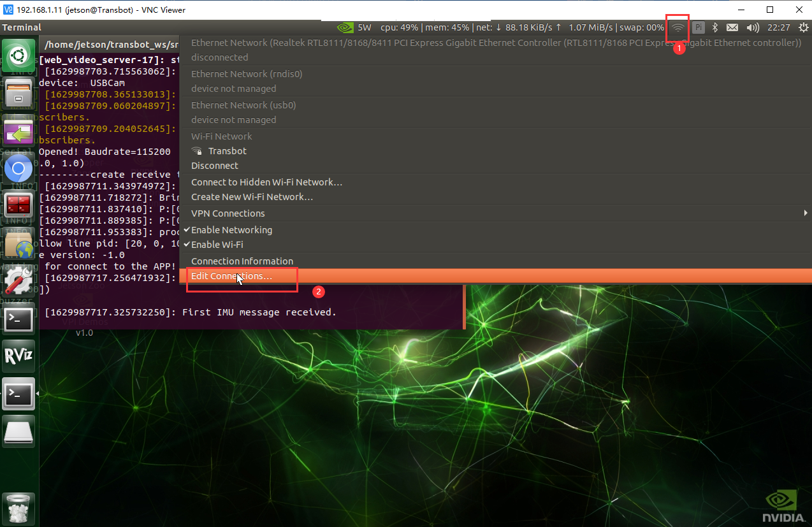Click the Terminal title in top panel
The width and height of the screenshot is (812, 527).
[x=22, y=27]
